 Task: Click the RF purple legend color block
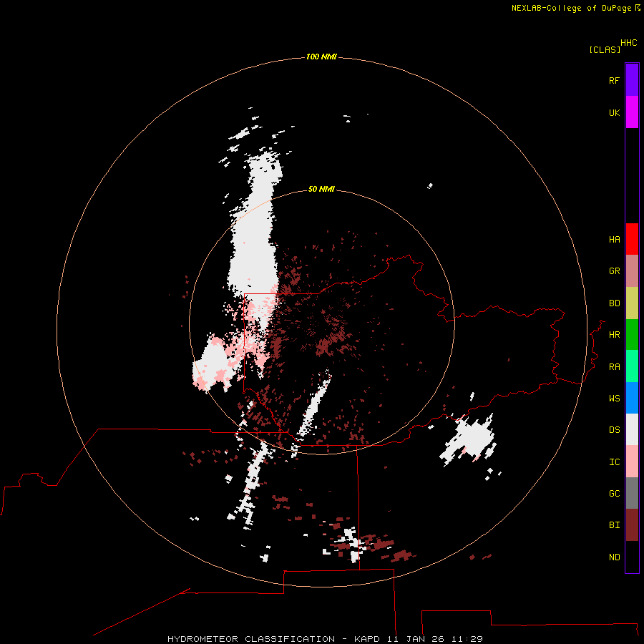point(632,80)
